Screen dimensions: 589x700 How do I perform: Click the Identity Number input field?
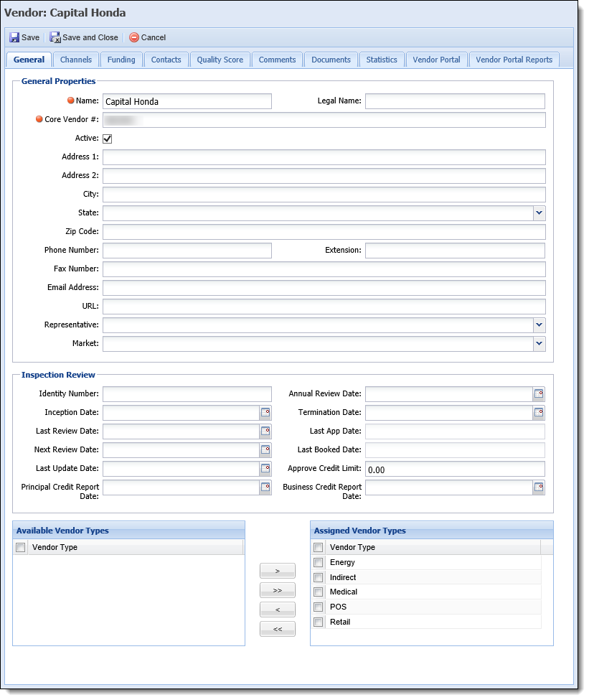[x=187, y=394]
